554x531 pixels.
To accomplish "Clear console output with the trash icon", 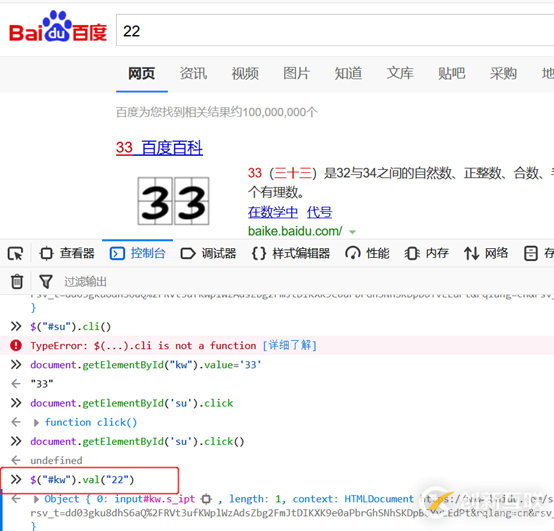I will tap(17, 282).
